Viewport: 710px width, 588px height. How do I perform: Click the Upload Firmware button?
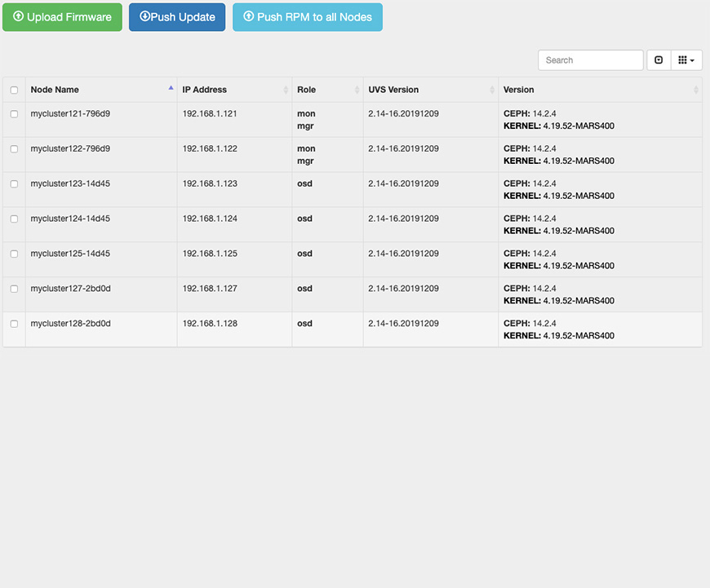click(x=63, y=17)
